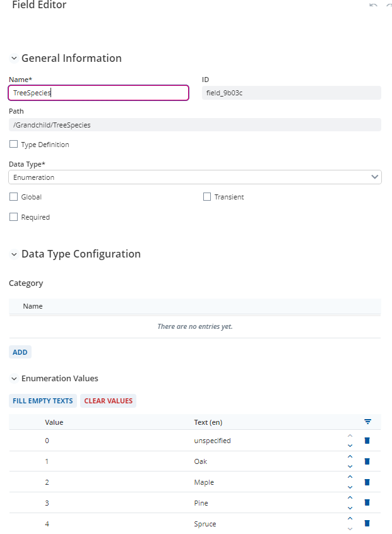Move unspecified row down with arrow
Viewport: 392px width, 534px height.
point(350,446)
